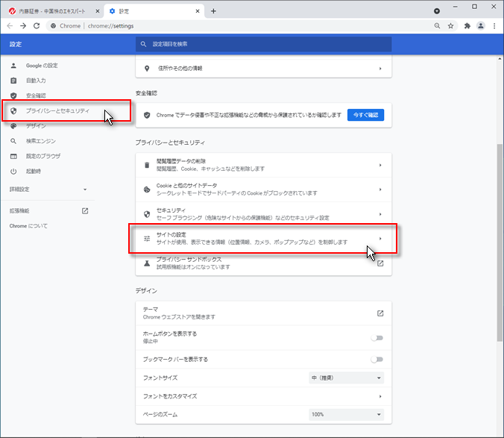Click the reload page icon

(x=37, y=25)
